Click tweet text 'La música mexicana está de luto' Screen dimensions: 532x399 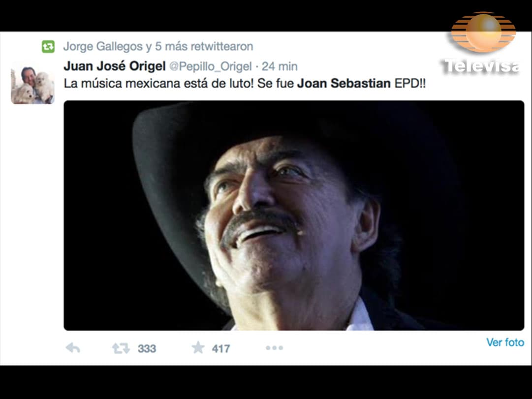point(158,84)
